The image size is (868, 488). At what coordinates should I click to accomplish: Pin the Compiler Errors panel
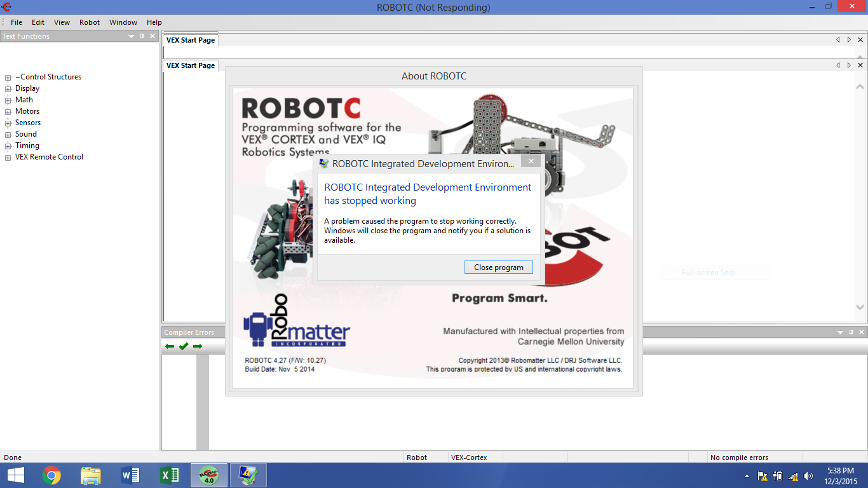point(851,332)
